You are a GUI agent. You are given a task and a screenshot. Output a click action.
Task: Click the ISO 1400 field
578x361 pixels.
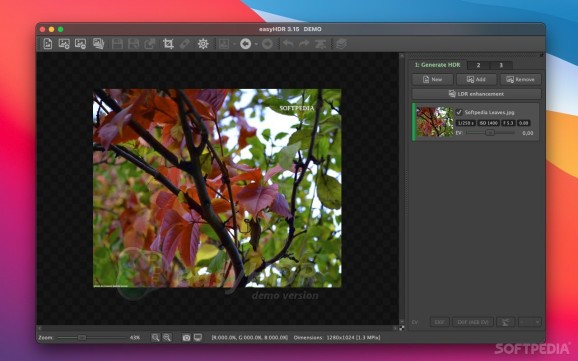488,123
